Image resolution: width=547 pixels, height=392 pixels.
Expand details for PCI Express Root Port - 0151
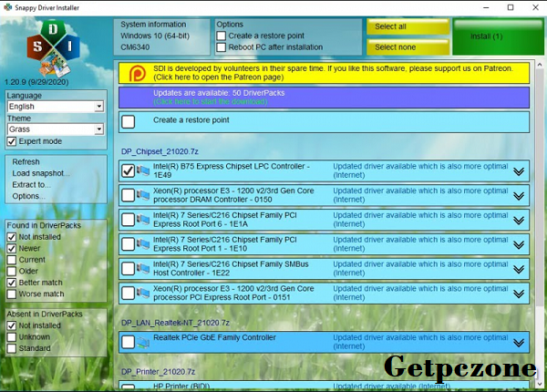(x=519, y=294)
